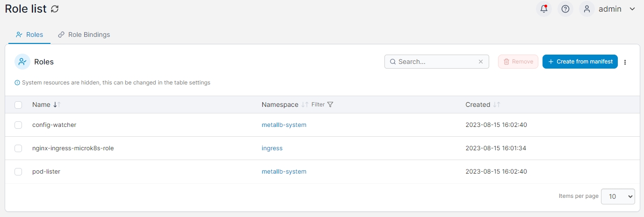Viewport: 644px width, 217px height.
Task: Tick the pod-lister row checkbox
Action: [x=18, y=172]
